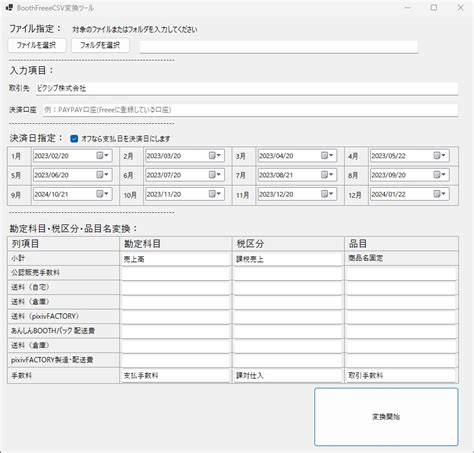Image resolution: width=474 pixels, height=453 pixels.
Task: Click the 小計 row 税区分 field 課税売上
Action: coord(288,259)
